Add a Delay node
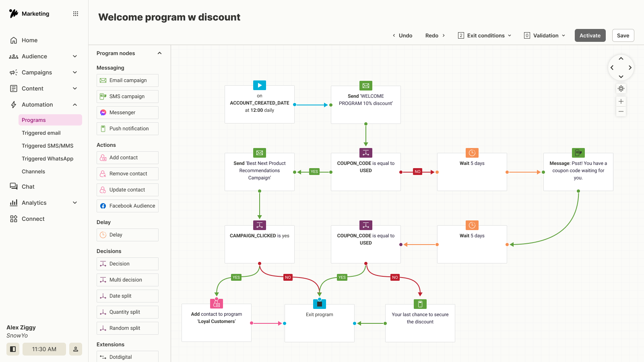The height and width of the screenshot is (362, 644). coord(128,235)
